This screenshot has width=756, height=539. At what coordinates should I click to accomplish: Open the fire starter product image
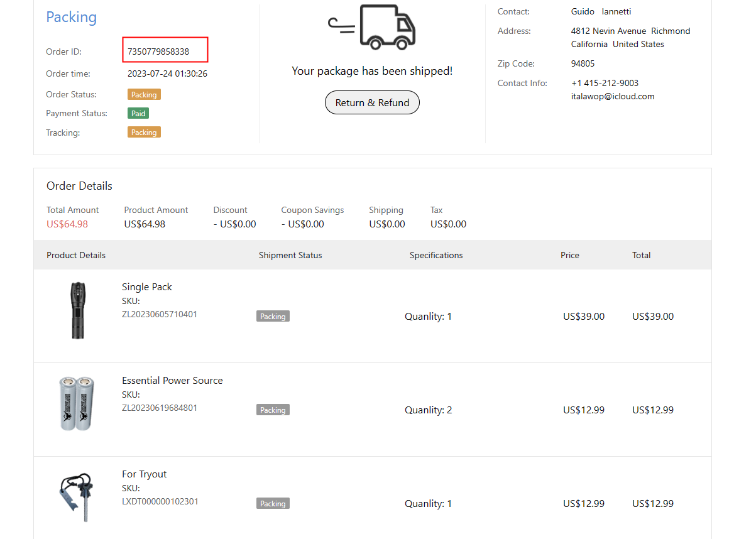(77, 497)
